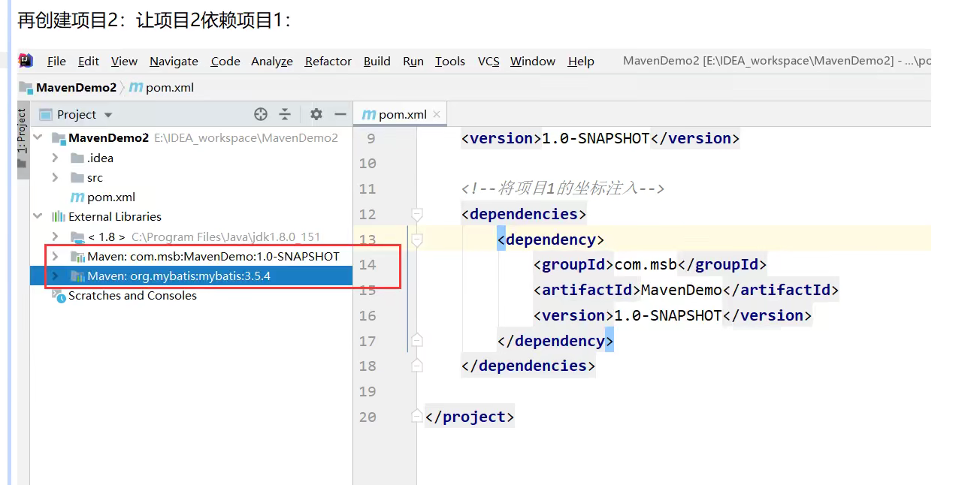Expand Maven org.mybatis library arrow
980x485 pixels.
tap(55, 276)
